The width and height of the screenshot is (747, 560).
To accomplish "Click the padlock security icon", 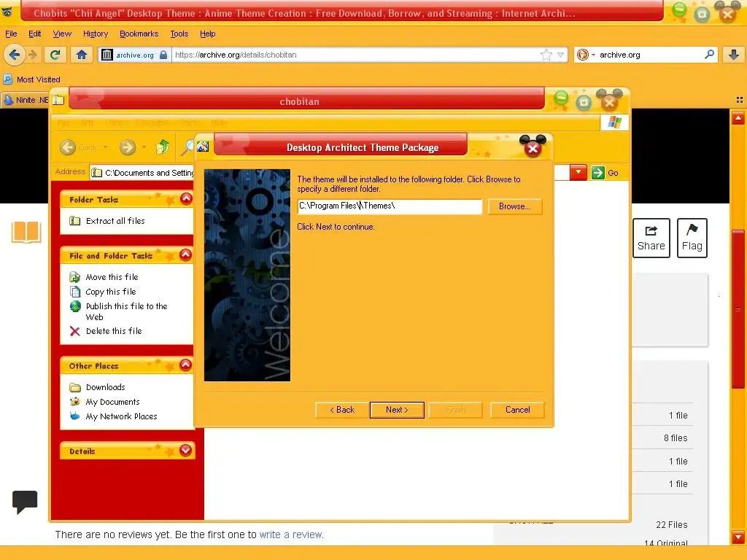I will tap(163, 55).
